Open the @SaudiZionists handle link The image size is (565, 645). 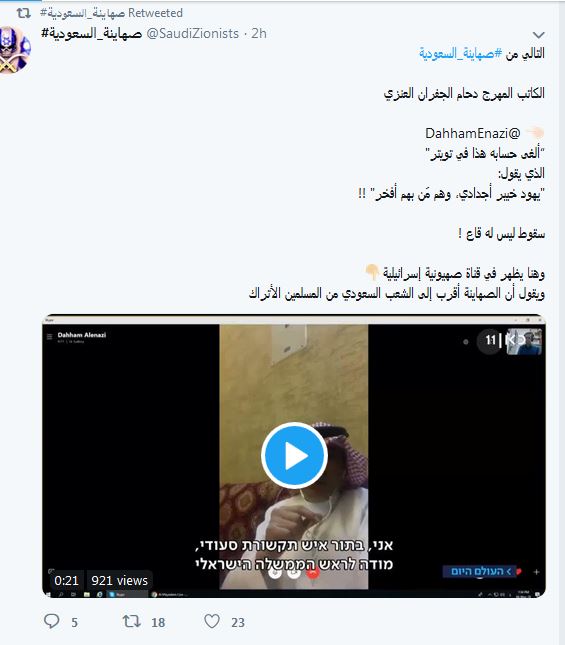pos(192,33)
